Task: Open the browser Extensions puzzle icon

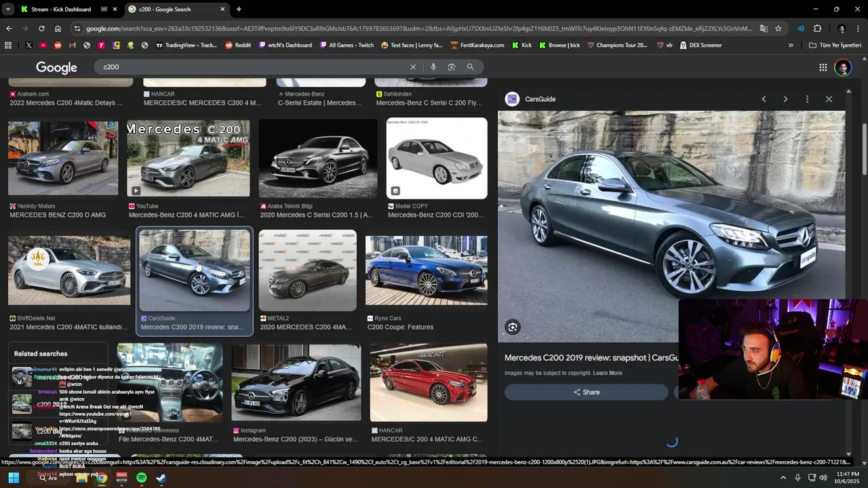Action: click(x=817, y=28)
